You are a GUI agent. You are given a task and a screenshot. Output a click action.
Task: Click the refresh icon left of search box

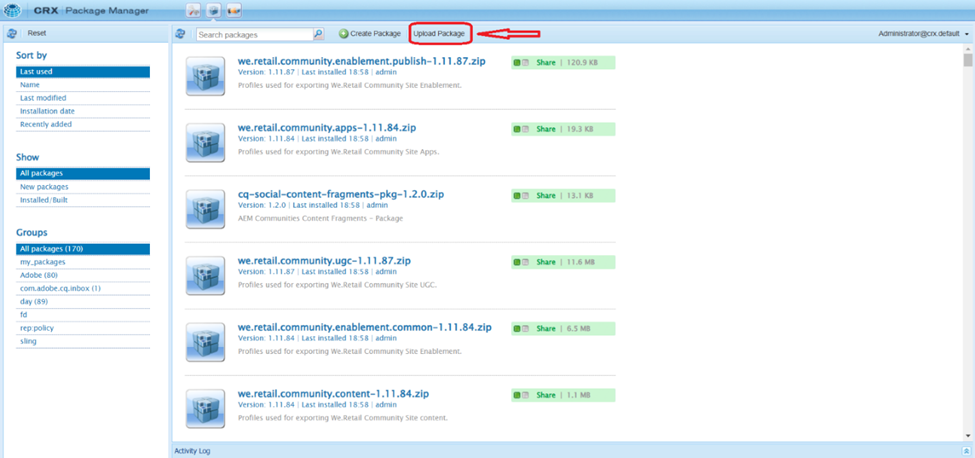[181, 34]
